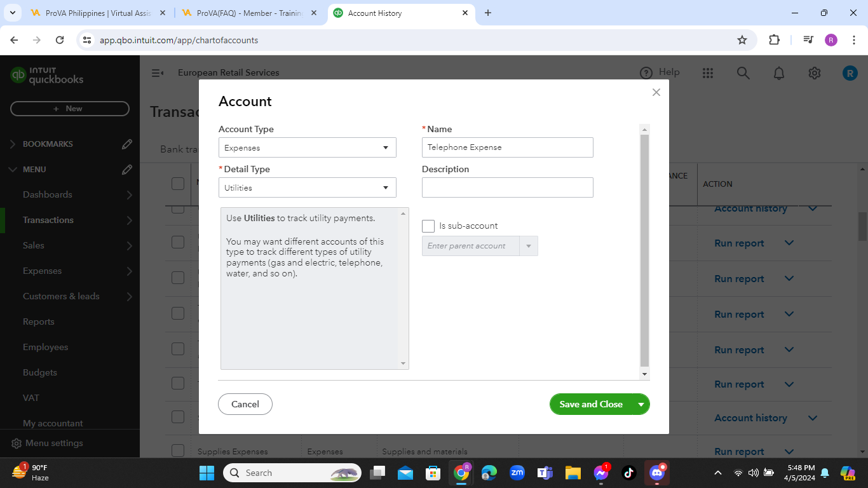Check the select-all checkbox in the table header
The height and width of the screenshot is (488, 868).
(x=178, y=184)
